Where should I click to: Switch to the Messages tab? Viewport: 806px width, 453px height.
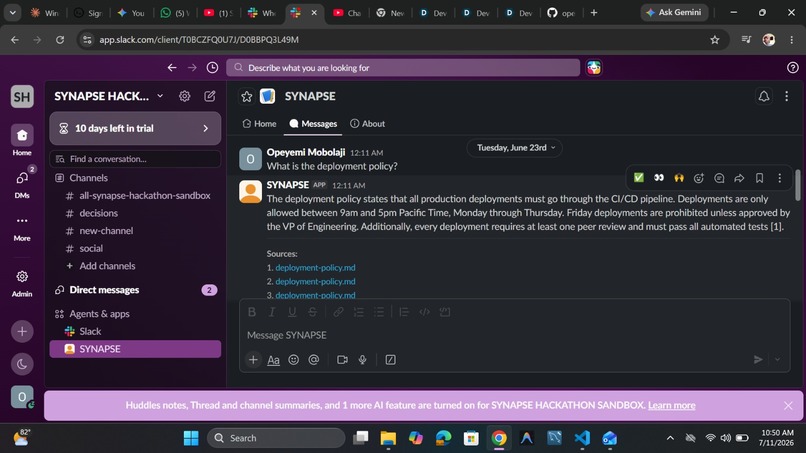313,123
